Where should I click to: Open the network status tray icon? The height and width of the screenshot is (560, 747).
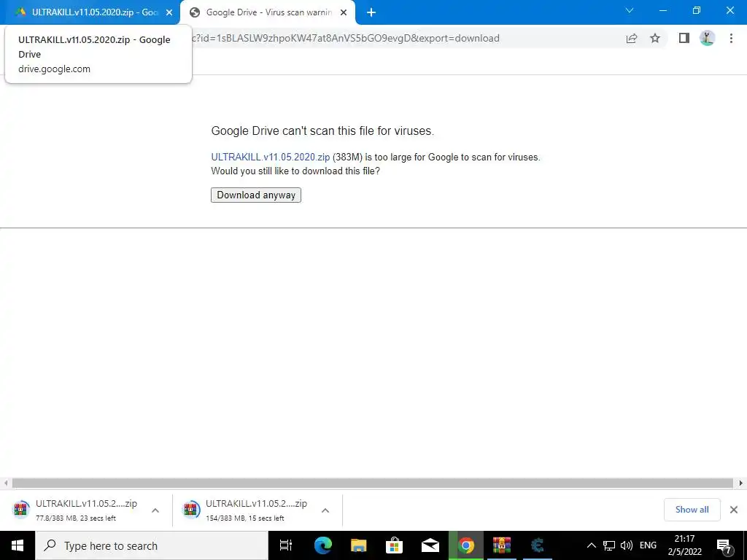[x=609, y=545]
